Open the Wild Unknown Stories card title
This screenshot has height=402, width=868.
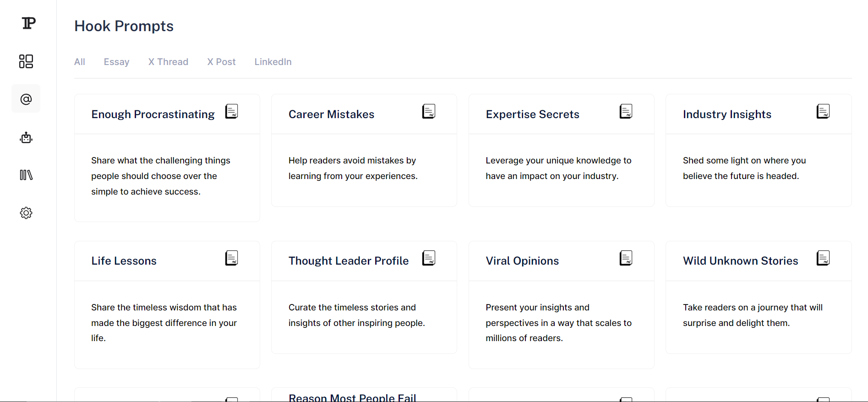(x=740, y=261)
